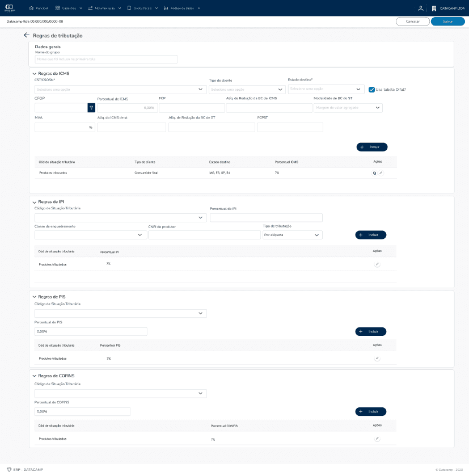Open the Tipo de cliente dropdown

247,90
